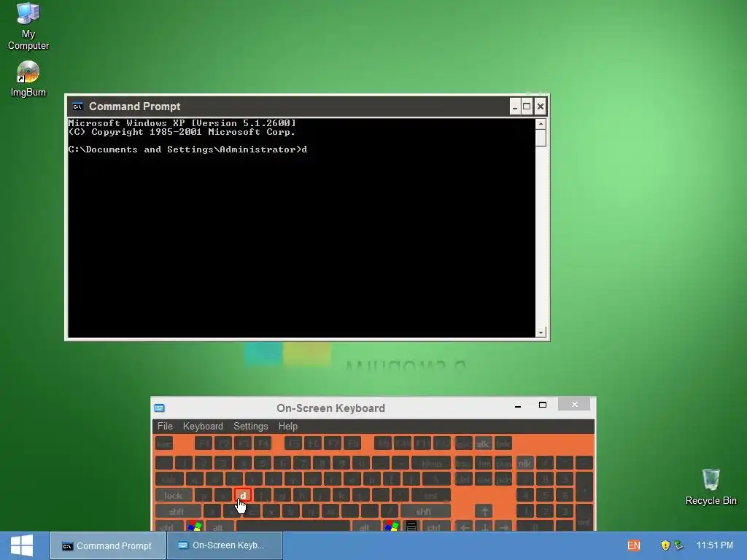
Task: Open the Keyboard menu
Action: [x=203, y=426]
